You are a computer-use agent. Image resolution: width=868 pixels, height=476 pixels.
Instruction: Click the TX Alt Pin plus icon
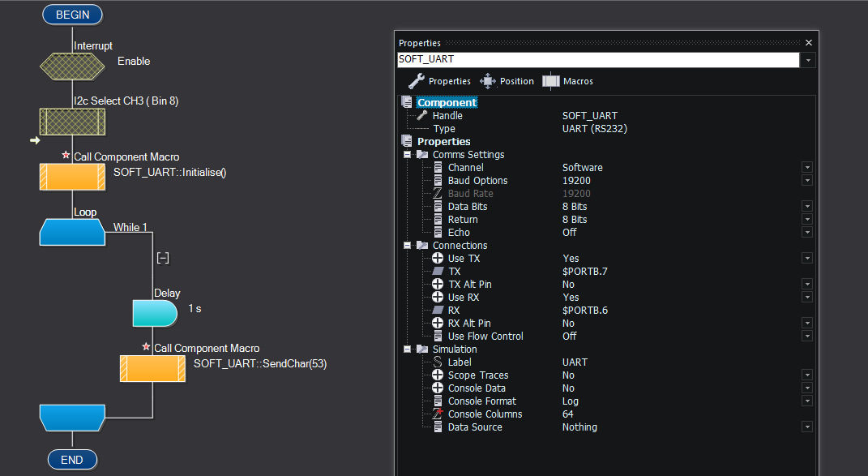click(438, 285)
